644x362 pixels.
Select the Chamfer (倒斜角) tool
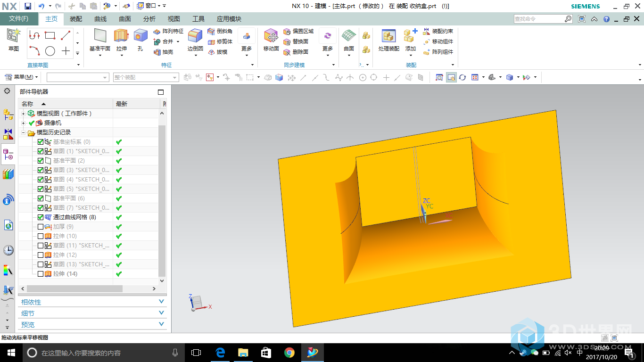tap(220, 31)
